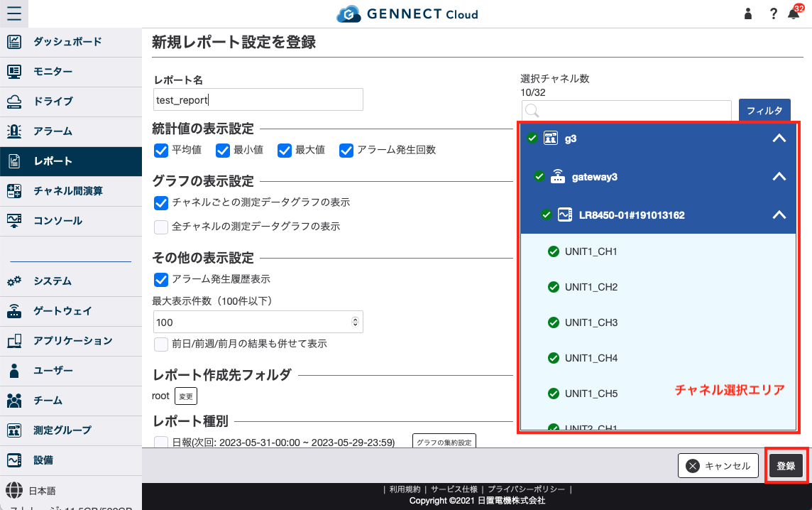Click the user account icon in header
Screen dimensions: 812x510
tap(747, 13)
